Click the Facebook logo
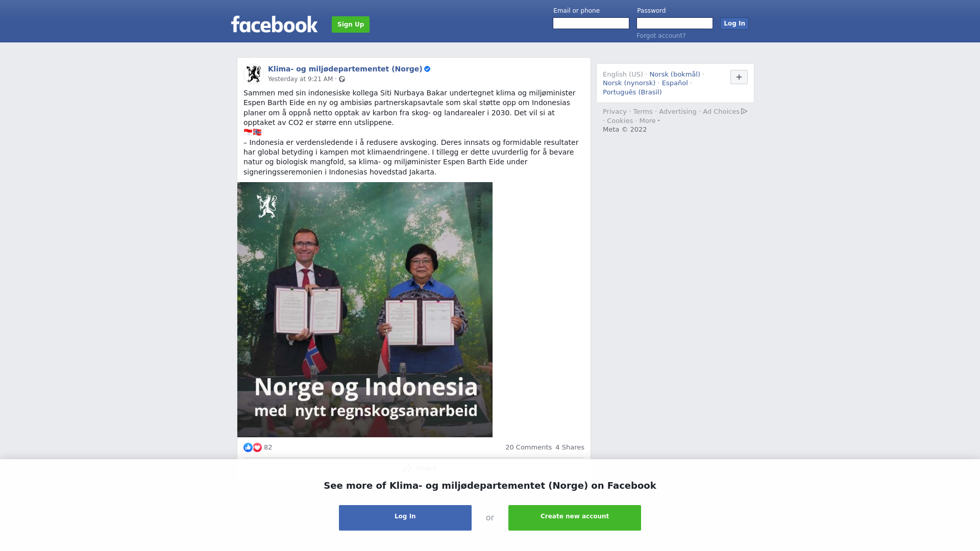This screenshot has width=980, height=551. pos(274,24)
